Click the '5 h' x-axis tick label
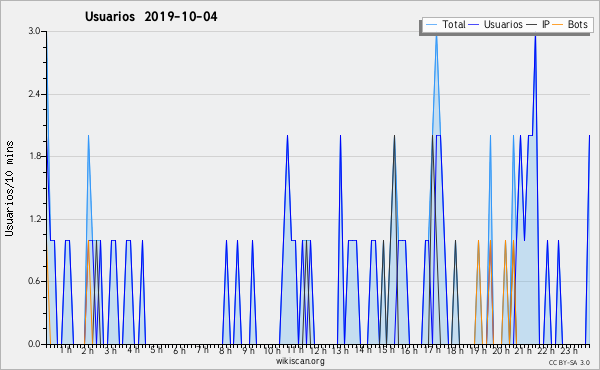The height and width of the screenshot is (370, 600). click(x=156, y=350)
